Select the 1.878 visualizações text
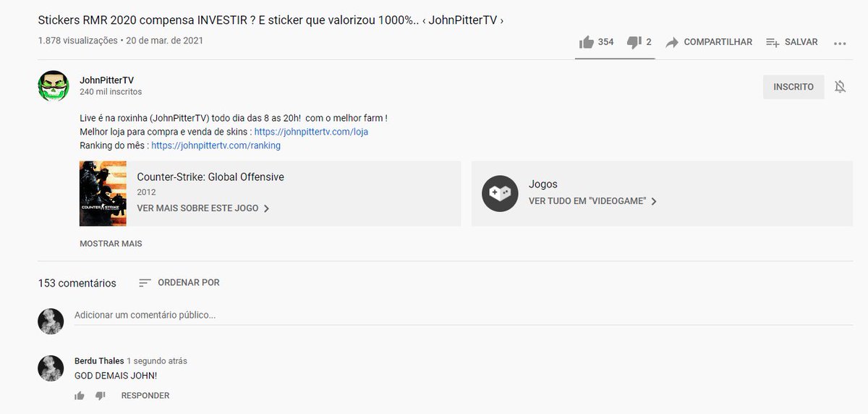The height and width of the screenshot is (414, 868). tap(77, 41)
